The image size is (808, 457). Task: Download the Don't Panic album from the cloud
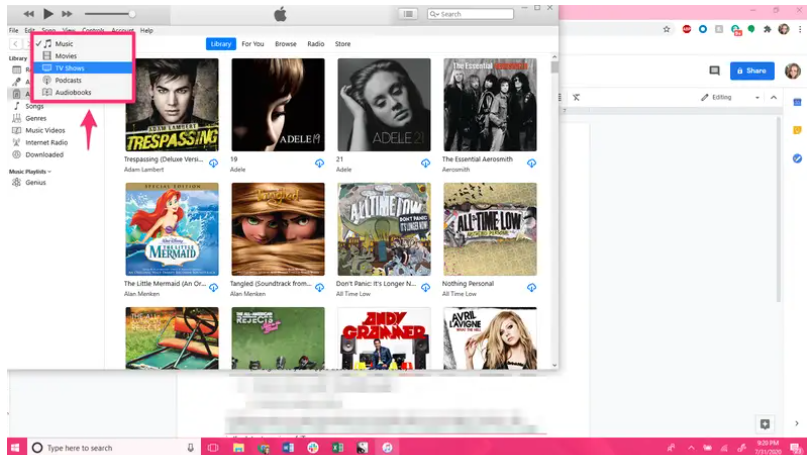click(x=426, y=287)
